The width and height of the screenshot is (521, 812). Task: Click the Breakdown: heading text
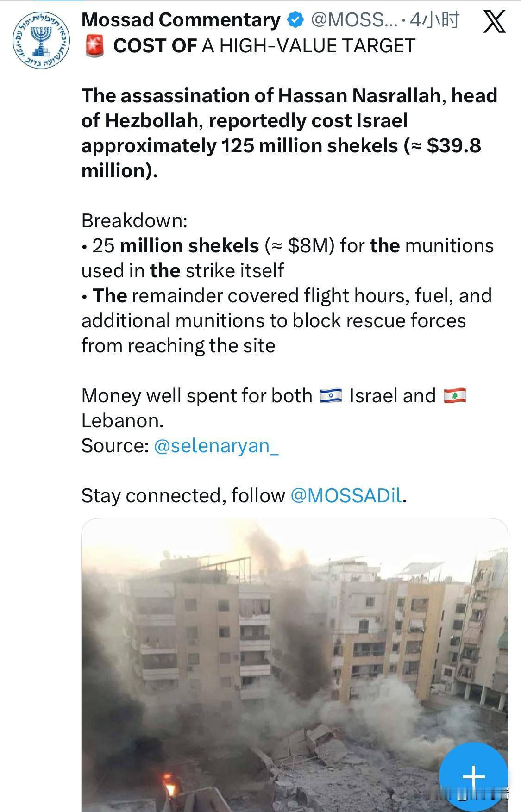coord(134,221)
